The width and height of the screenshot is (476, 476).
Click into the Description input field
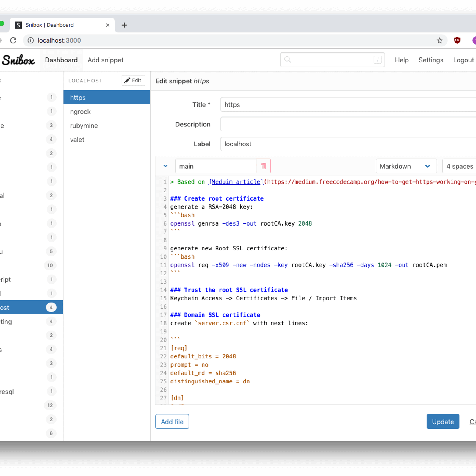[348, 124]
